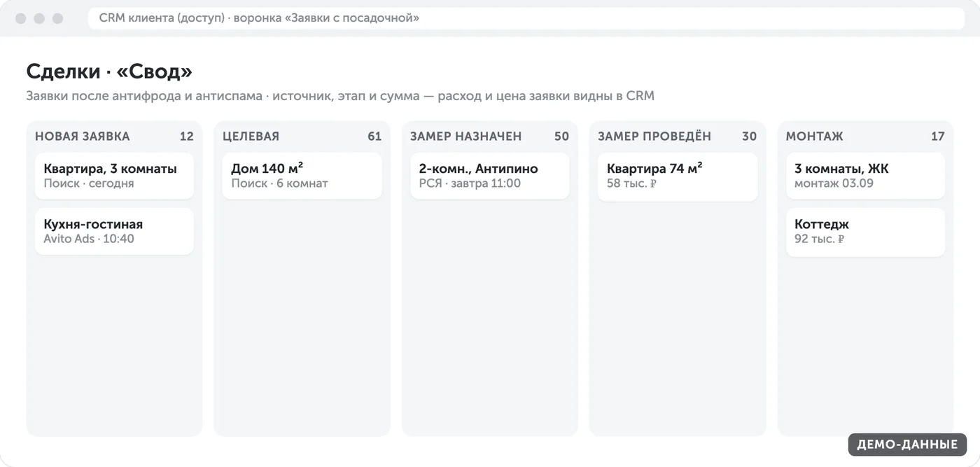Click the '92 тыс. ₽' amount
The width and height of the screenshot is (980, 467).
[819, 239]
